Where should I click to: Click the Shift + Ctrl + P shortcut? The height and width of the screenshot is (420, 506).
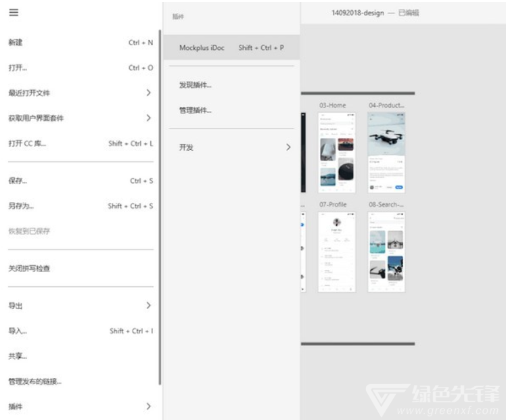[261, 48]
